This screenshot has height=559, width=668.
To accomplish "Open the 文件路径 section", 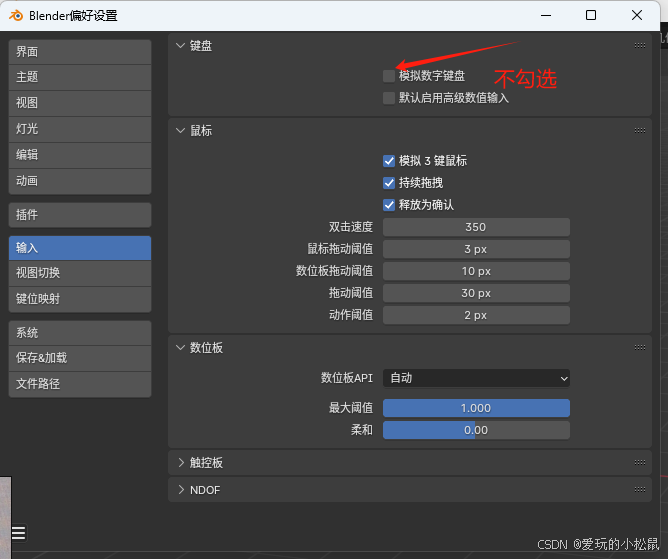I will [x=80, y=384].
